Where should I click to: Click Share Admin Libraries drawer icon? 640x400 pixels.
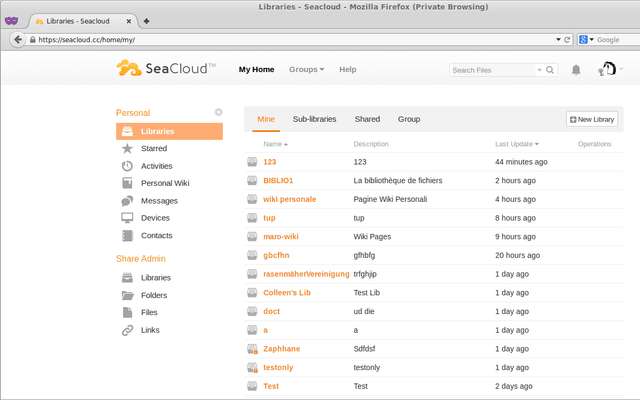coord(127,278)
